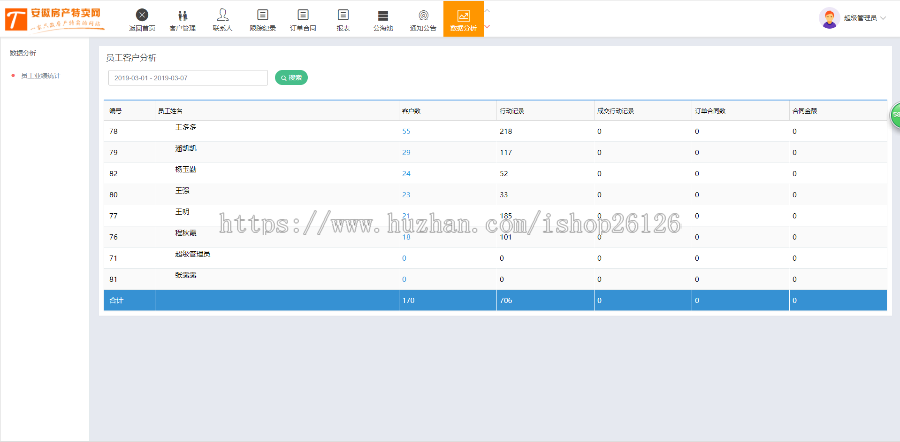Viewport: 900px width, 442px height.
Task: Open customer count link 23
Action: tap(406, 195)
